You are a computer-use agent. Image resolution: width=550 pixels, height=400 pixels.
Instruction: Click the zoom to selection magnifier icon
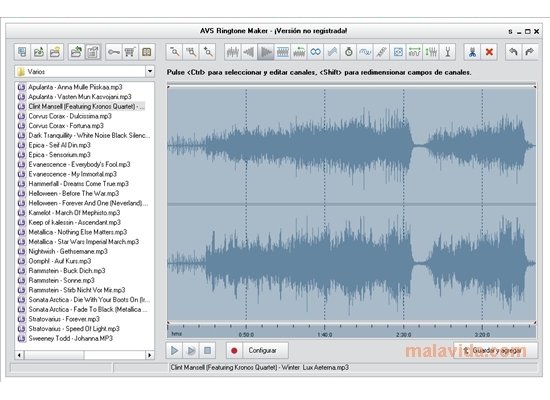191,52
